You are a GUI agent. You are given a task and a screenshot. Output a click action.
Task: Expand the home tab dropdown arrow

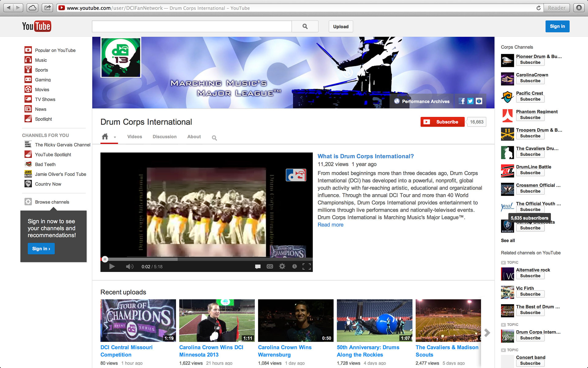coord(115,137)
